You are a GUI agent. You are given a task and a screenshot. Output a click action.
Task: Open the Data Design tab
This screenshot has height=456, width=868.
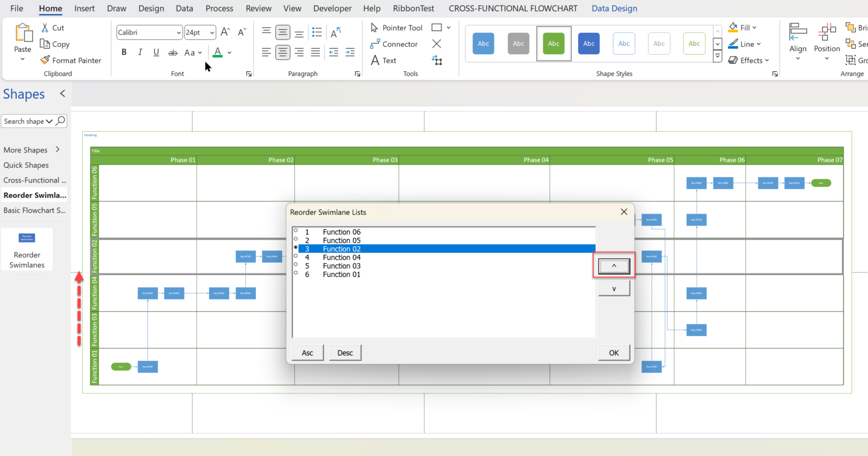(614, 8)
